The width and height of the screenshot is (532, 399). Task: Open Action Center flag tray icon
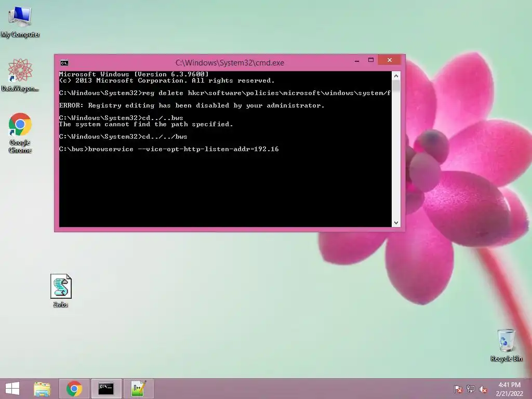pyautogui.click(x=458, y=389)
